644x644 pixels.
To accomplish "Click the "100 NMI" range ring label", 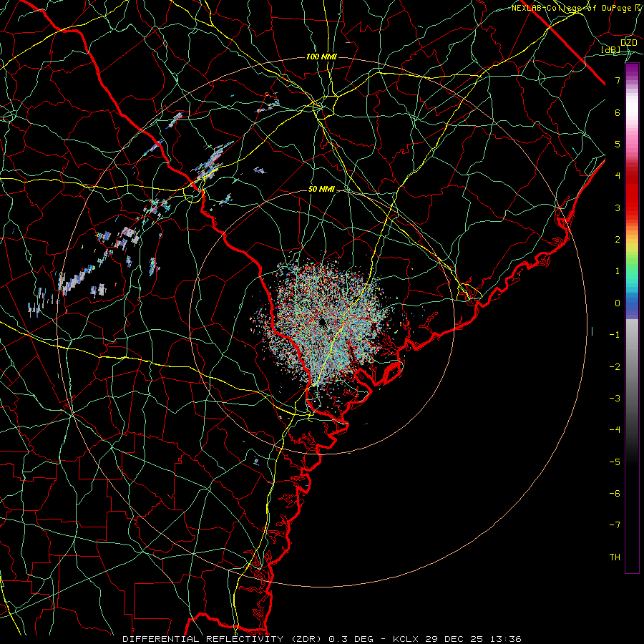I will click(x=321, y=57).
